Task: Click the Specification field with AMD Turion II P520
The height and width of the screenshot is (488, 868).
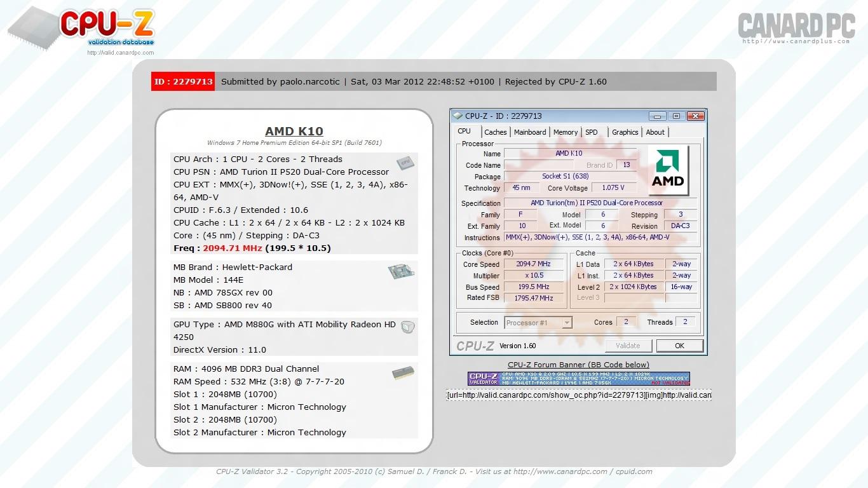Action: coord(600,203)
